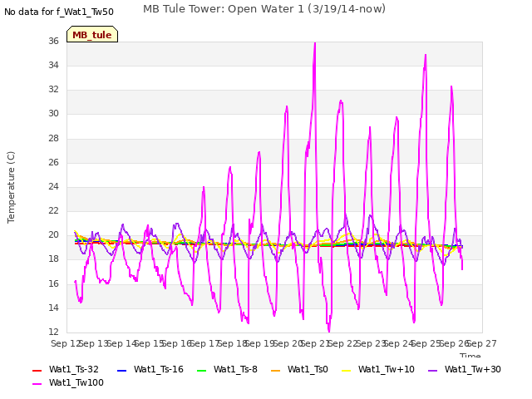Click the MB_tule label badge

[x=92, y=34]
